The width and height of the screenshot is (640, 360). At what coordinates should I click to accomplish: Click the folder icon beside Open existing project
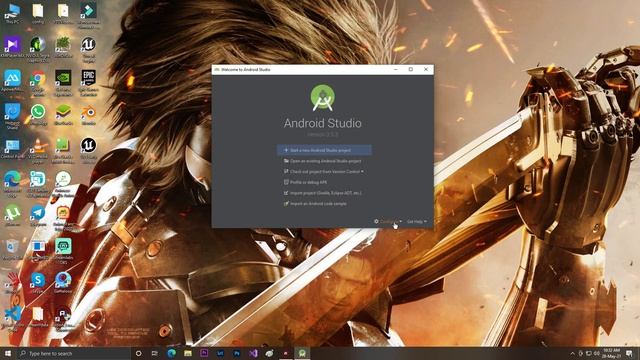point(286,161)
